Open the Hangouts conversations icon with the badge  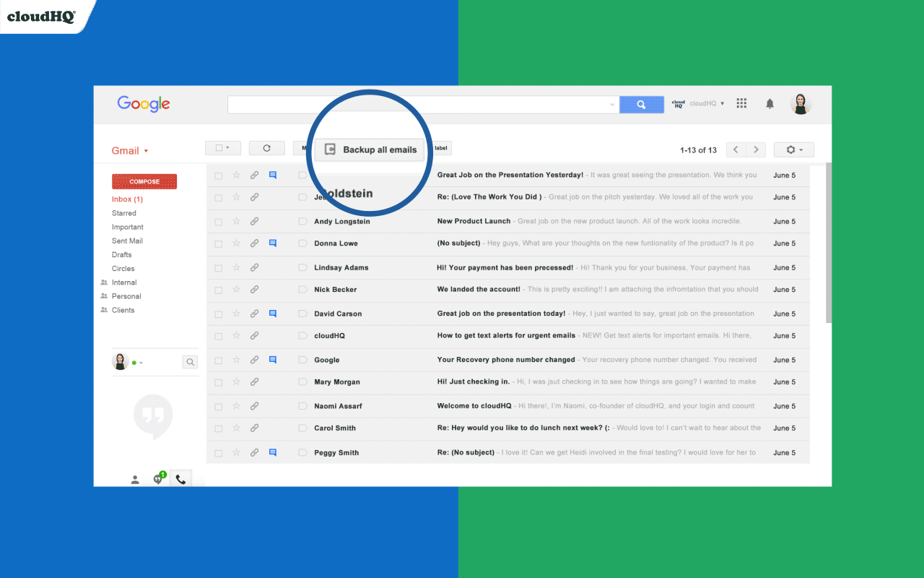click(158, 478)
